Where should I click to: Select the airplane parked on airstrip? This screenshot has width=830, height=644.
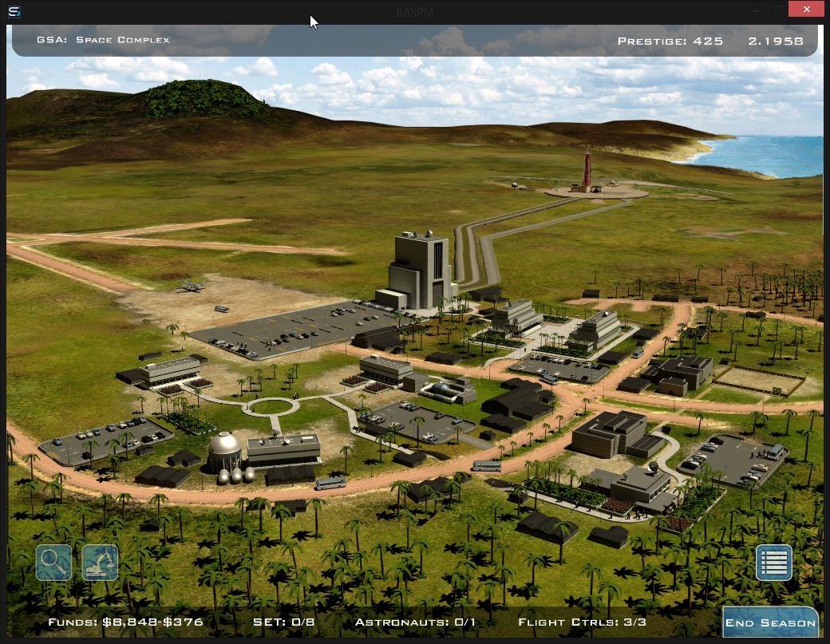(x=192, y=286)
